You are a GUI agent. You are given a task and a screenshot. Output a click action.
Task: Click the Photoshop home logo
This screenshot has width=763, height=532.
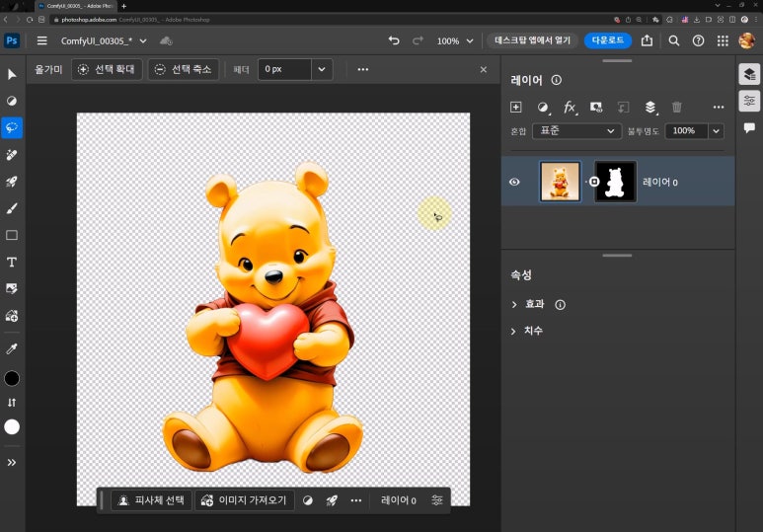click(x=12, y=40)
